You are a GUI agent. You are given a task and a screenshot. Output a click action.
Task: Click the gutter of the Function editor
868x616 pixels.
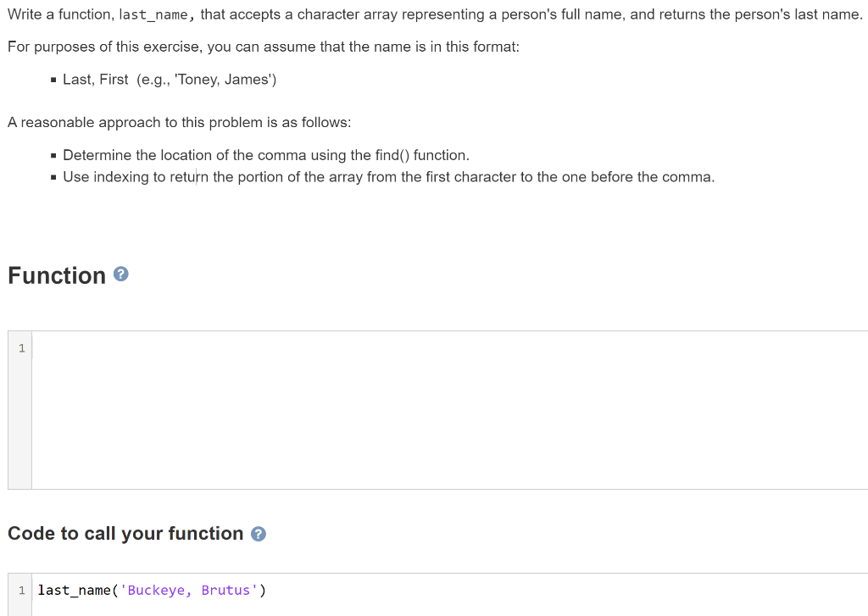coord(19,407)
